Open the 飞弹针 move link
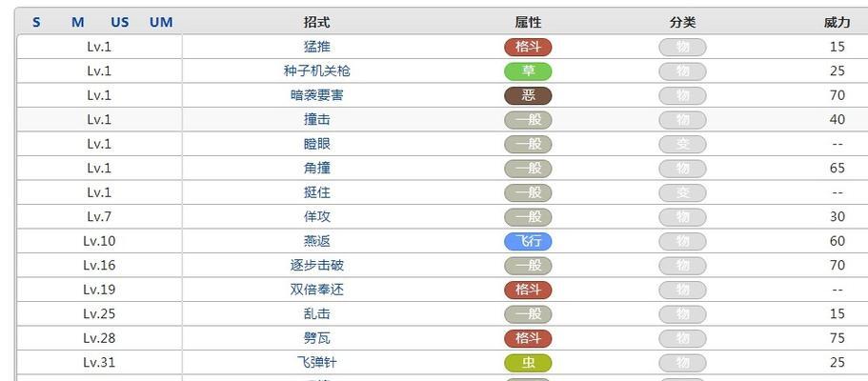868x381 pixels. pos(317,363)
